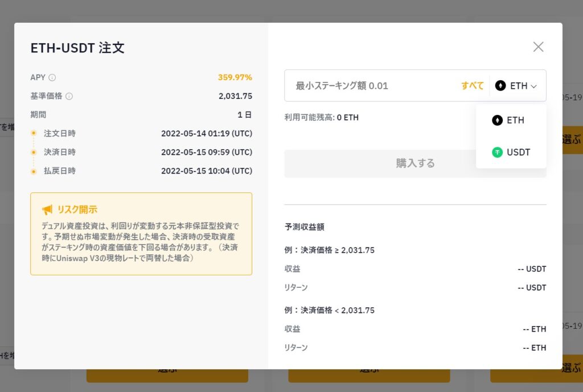Click the 基準価格 value 2,031.75

click(235, 96)
